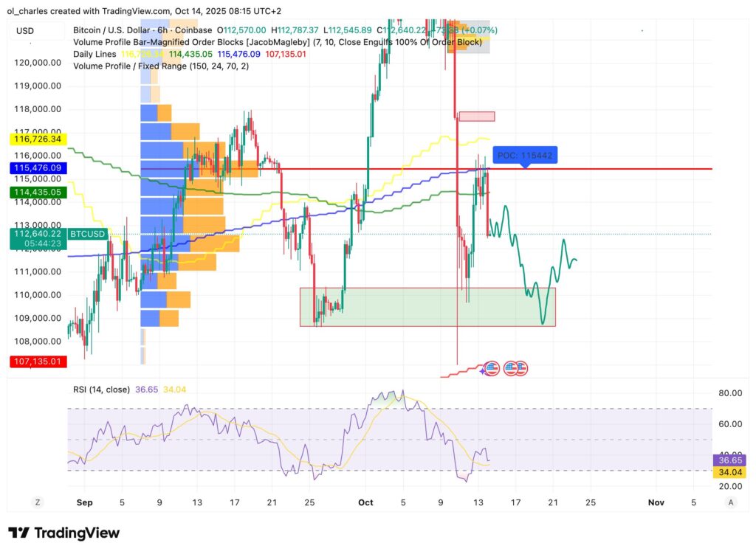Click the middle US flag economic event icon
The height and width of the screenshot is (554, 756).
[510, 368]
